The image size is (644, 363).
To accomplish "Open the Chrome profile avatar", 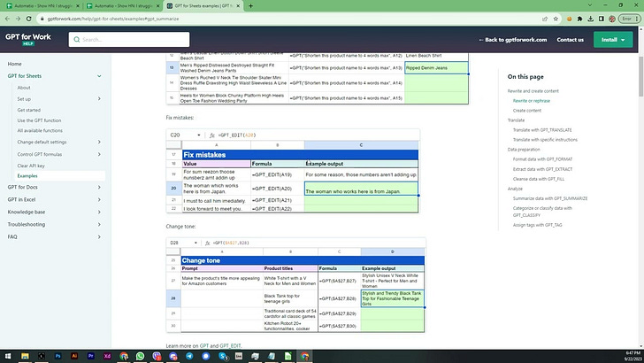I will (612, 19).
